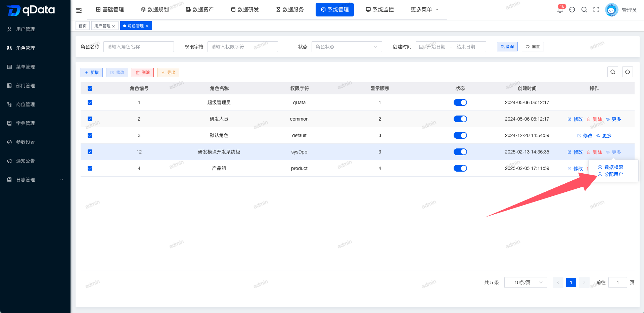
Task: Click 修改 link for 研发人员 row
Action: 575,119
